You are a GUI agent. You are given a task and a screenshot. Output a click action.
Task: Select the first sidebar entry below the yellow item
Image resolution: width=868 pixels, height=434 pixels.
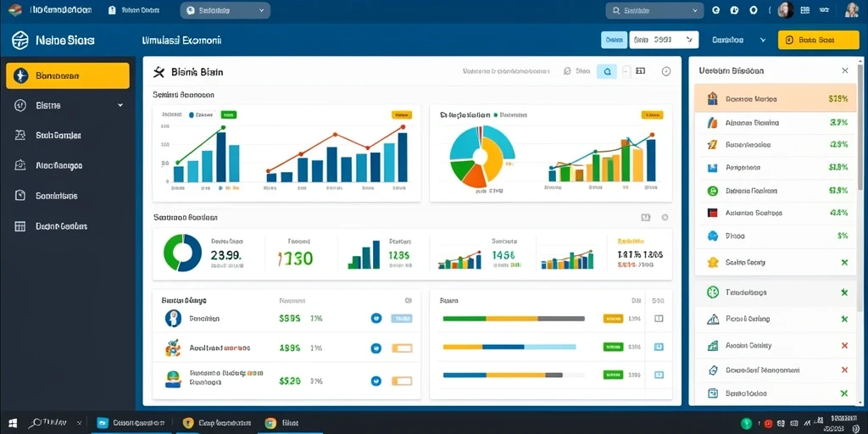tap(68, 105)
